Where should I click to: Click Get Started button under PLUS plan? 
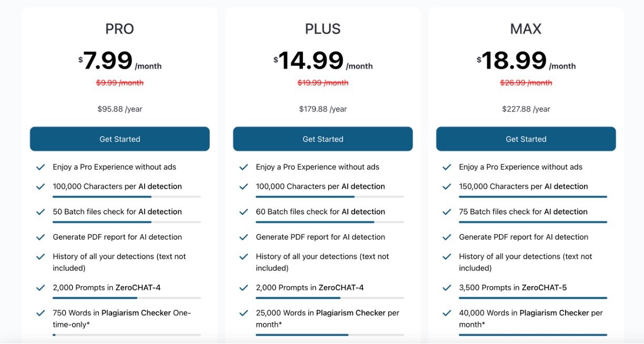(x=323, y=139)
